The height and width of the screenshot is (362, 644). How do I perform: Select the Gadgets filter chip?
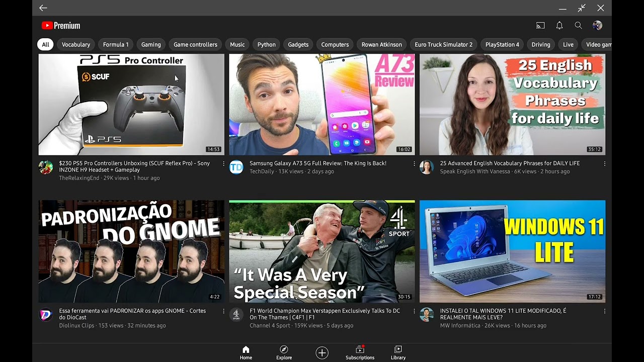[x=298, y=44]
